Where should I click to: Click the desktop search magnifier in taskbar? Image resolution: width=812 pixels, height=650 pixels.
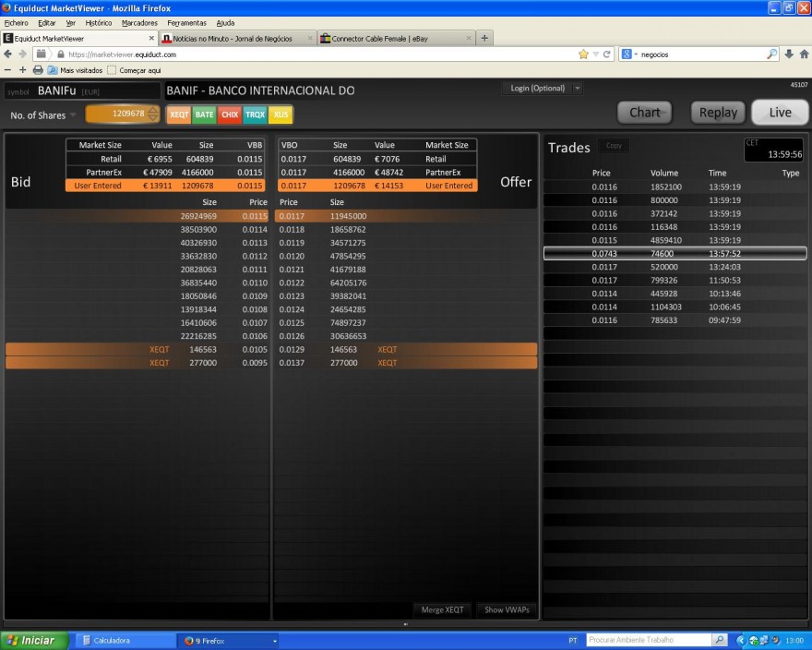tap(720, 640)
